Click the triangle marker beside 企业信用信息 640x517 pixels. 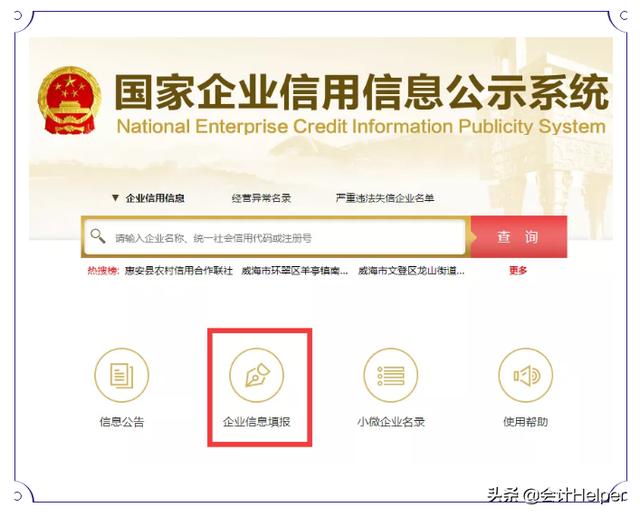pyautogui.click(x=116, y=198)
